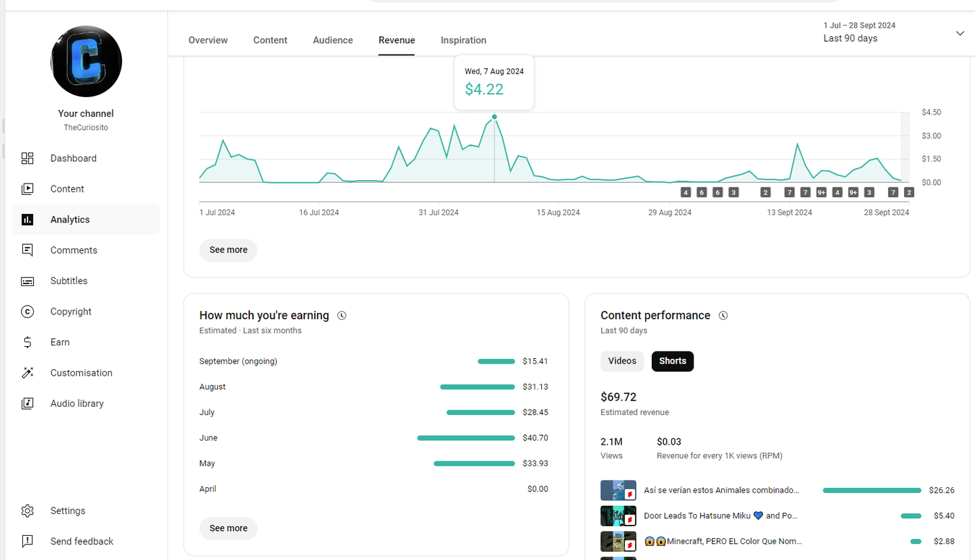Select the Analytics bar chart icon
This screenshot has height=560, width=975.
(28, 220)
